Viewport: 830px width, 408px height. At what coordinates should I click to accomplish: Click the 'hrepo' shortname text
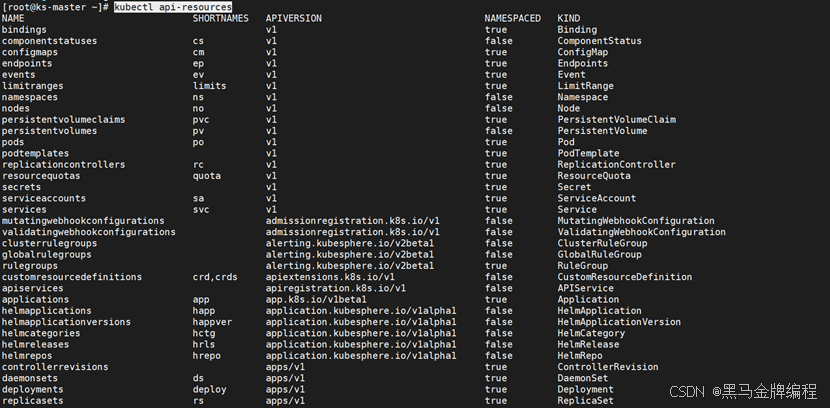pyautogui.click(x=206, y=356)
